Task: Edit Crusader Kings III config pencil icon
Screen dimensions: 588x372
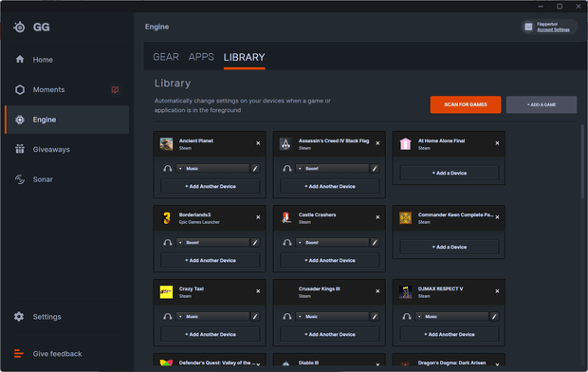Action: point(375,316)
